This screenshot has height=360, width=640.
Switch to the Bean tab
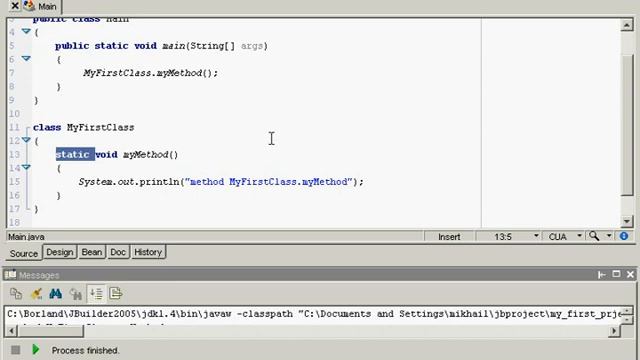click(x=92, y=252)
